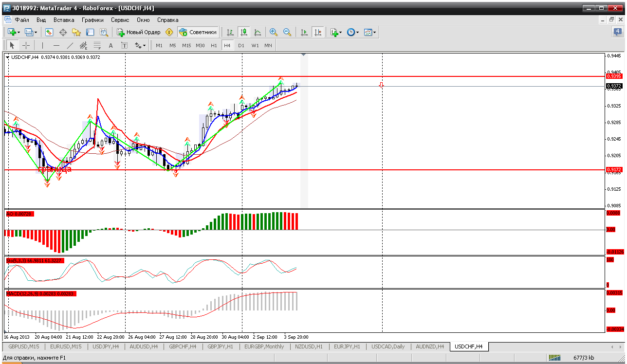Open the Графики menu
Viewport: 627px width, 364px height.
coord(92,20)
